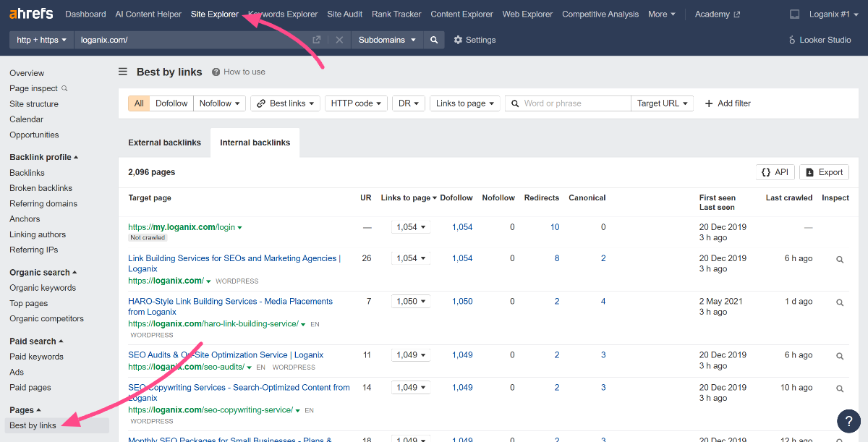Screen dimensions: 868x442
Task: Inspect the SEO Audits row
Action: coord(840,356)
